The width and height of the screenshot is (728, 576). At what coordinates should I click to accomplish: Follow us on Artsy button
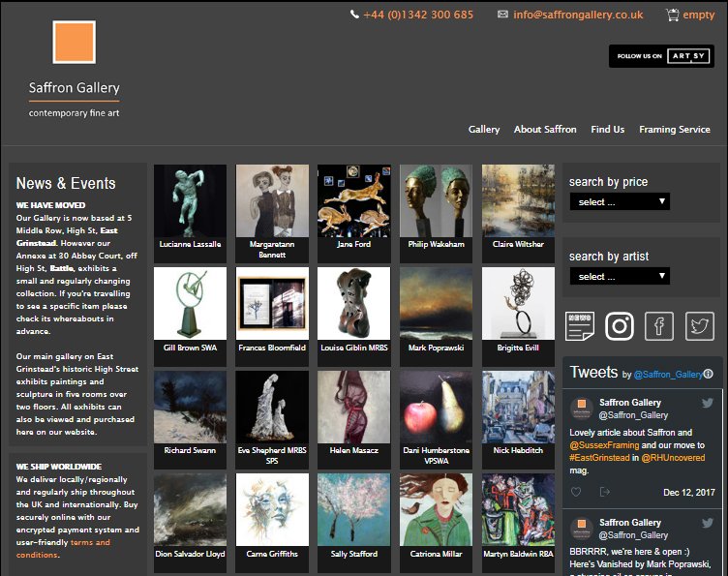661,56
